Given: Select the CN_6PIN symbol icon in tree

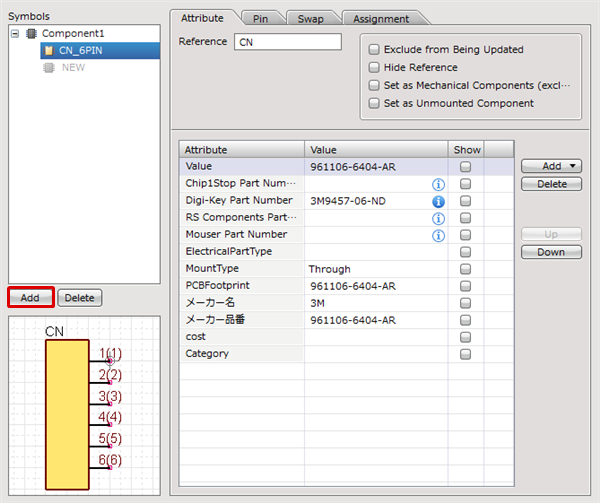Looking at the screenshot, I should pos(50,50).
